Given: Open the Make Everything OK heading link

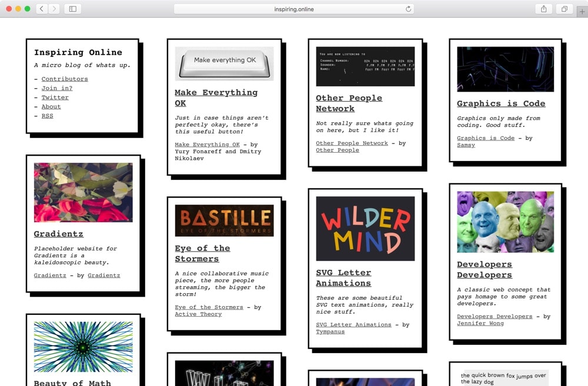Looking at the screenshot, I should (216, 98).
